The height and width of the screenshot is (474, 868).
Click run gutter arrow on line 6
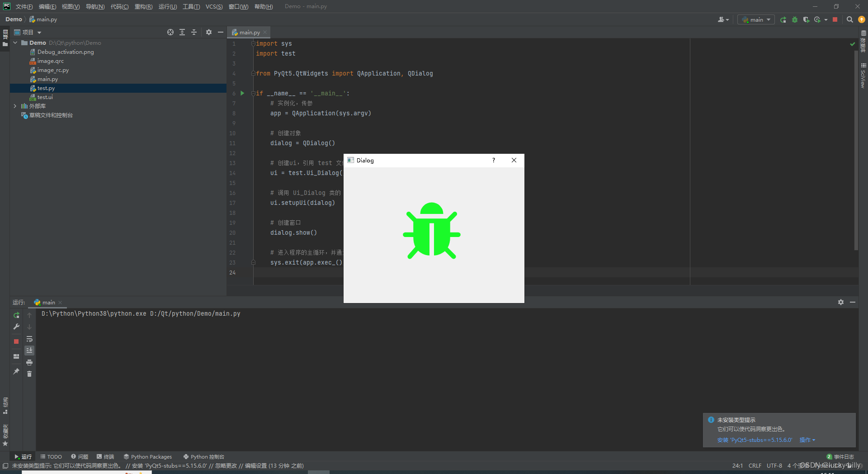click(242, 93)
